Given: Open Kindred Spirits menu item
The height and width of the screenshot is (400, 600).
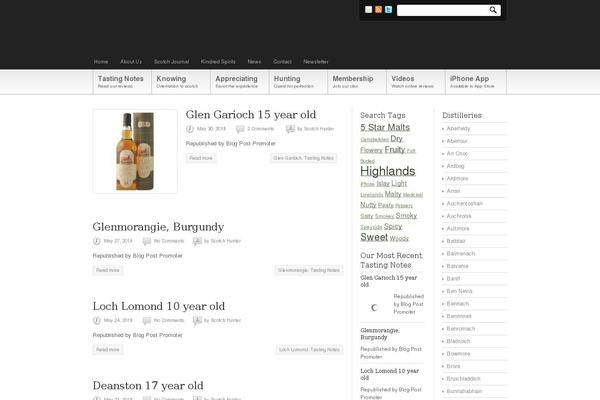Looking at the screenshot, I should click(218, 62).
